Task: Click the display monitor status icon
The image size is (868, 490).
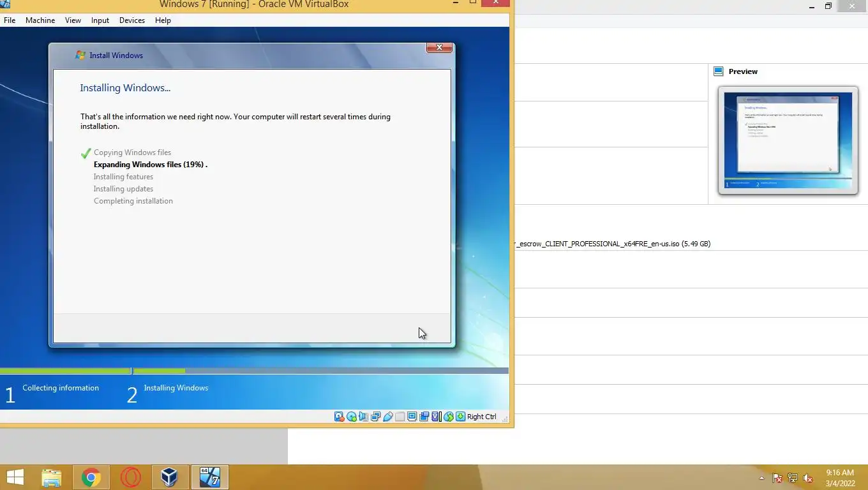Action: coord(412,417)
